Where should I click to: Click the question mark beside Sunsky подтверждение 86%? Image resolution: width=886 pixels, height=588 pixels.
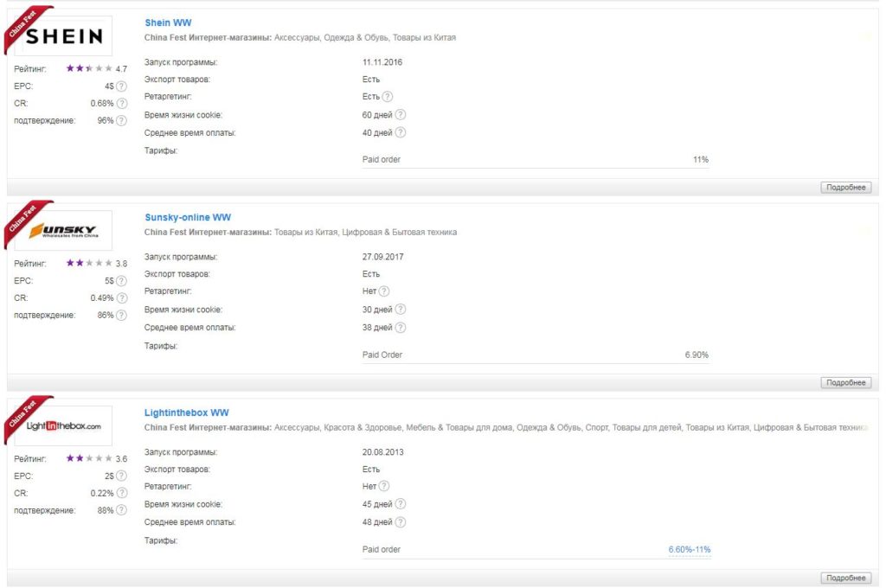pos(121,315)
